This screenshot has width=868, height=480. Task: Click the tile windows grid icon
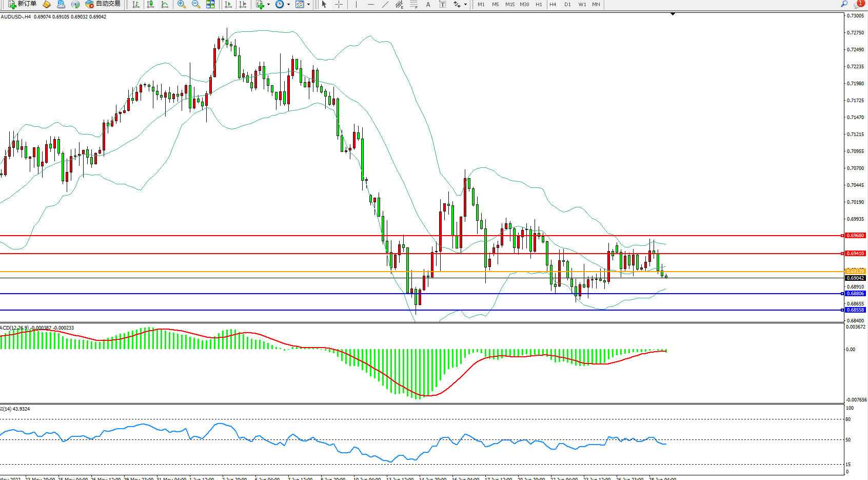pos(210,4)
